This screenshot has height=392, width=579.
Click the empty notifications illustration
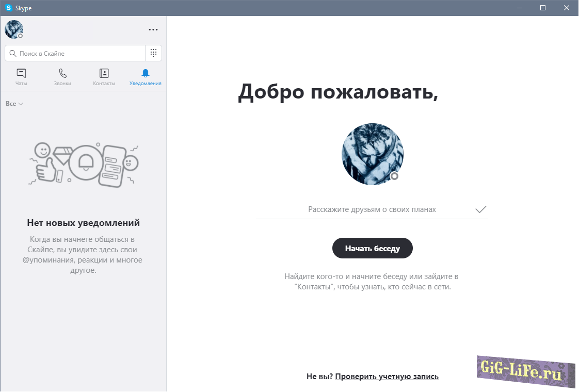(x=84, y=165)
